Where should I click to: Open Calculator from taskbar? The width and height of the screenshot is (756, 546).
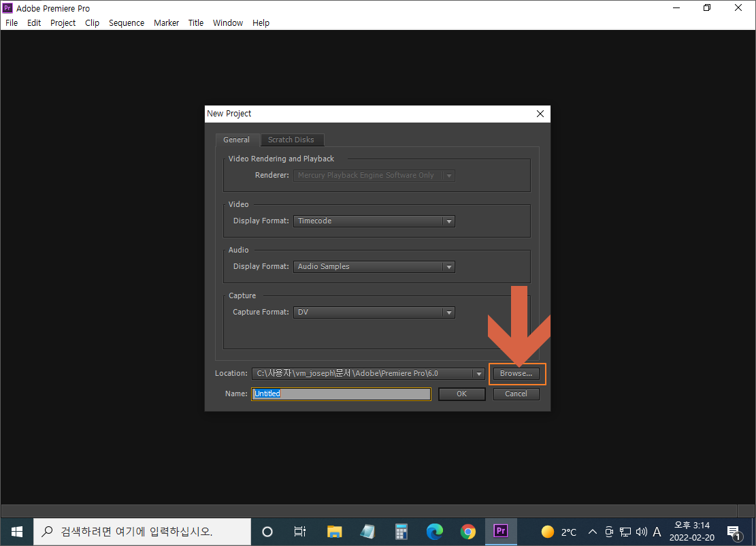pyautogui.click(x=401, y=532)
